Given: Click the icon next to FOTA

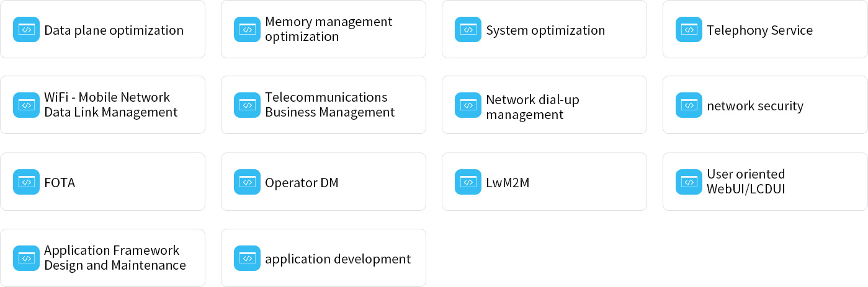Looking at the screenshot, I should [x=26, y=182].
